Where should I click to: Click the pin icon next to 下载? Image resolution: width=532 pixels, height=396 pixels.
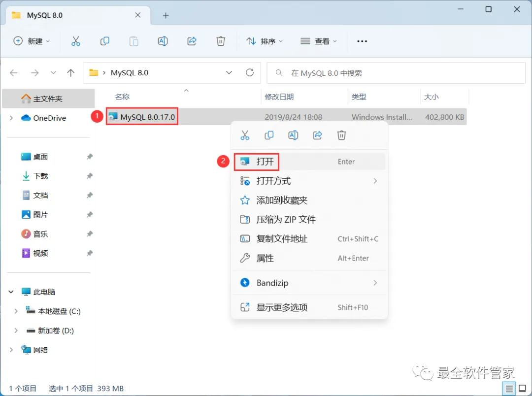pyautogui.click(x=90, y=176)
